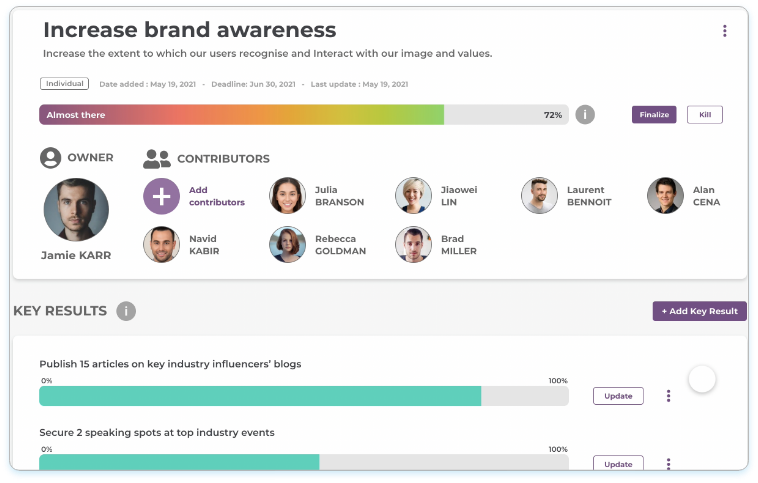Click the Key Results info icon
758x483 pixels.
(x=126, y=311)
